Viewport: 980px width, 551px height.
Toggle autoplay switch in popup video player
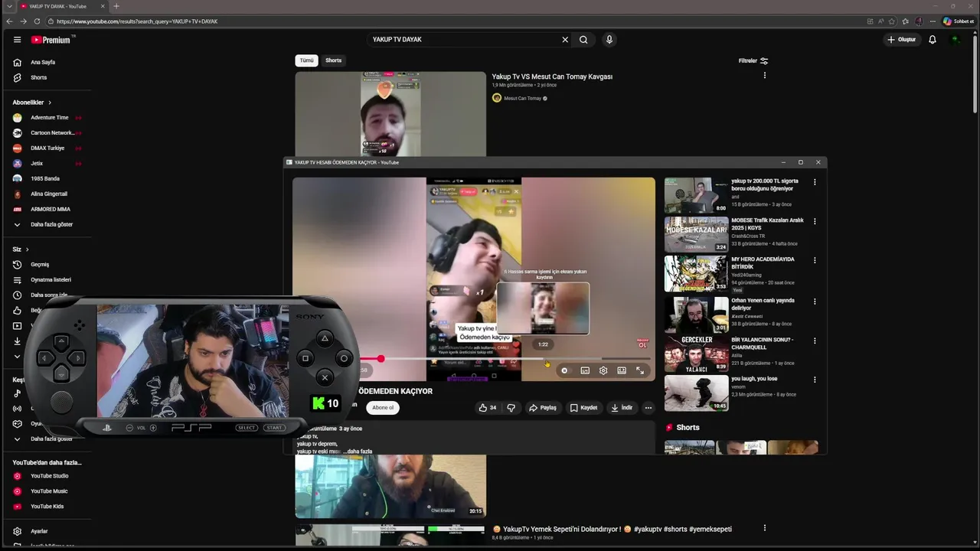pos(564,370)
